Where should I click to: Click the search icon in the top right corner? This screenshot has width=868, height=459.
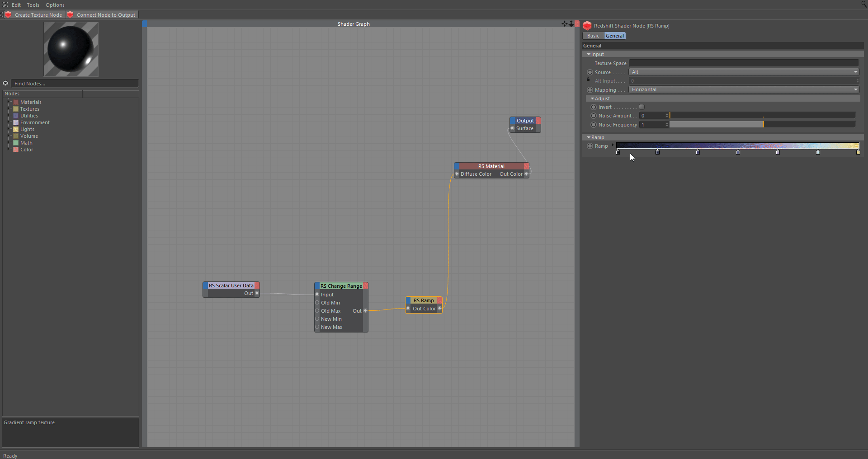point(863,4)
